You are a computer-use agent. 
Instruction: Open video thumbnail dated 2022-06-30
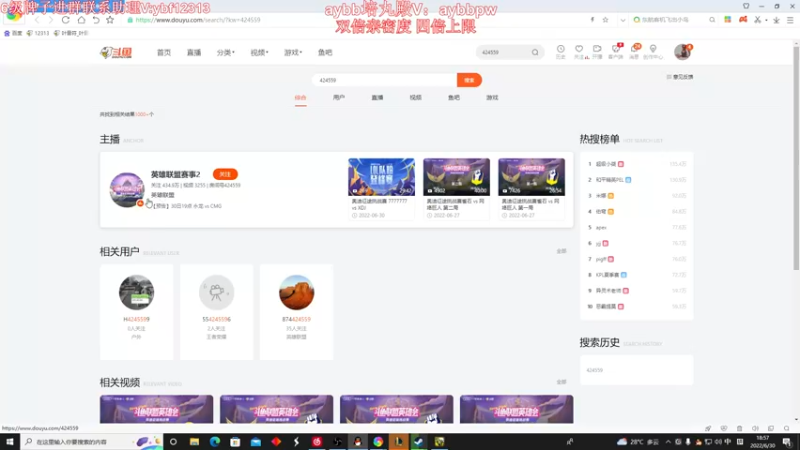[381, 177]
